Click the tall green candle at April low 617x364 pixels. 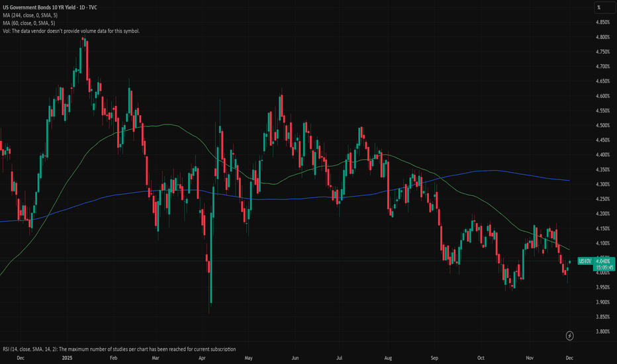(211, 278)
